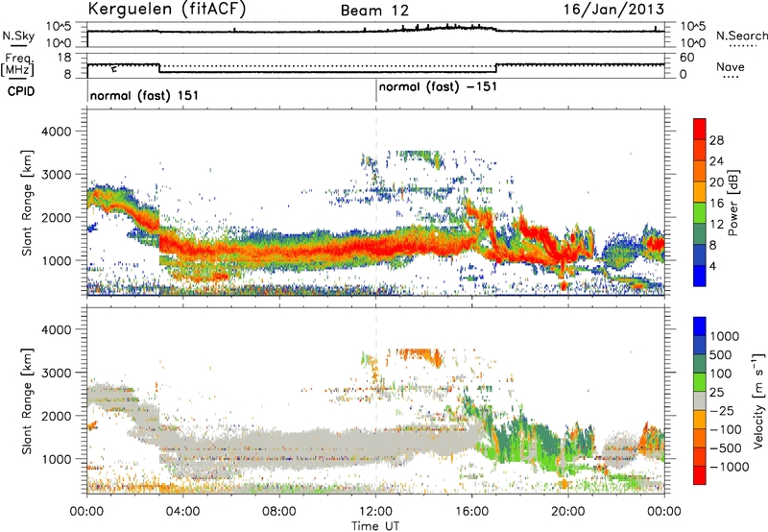
Task: Click the "12:00" time axis tick label
Action: click(375, 512)
